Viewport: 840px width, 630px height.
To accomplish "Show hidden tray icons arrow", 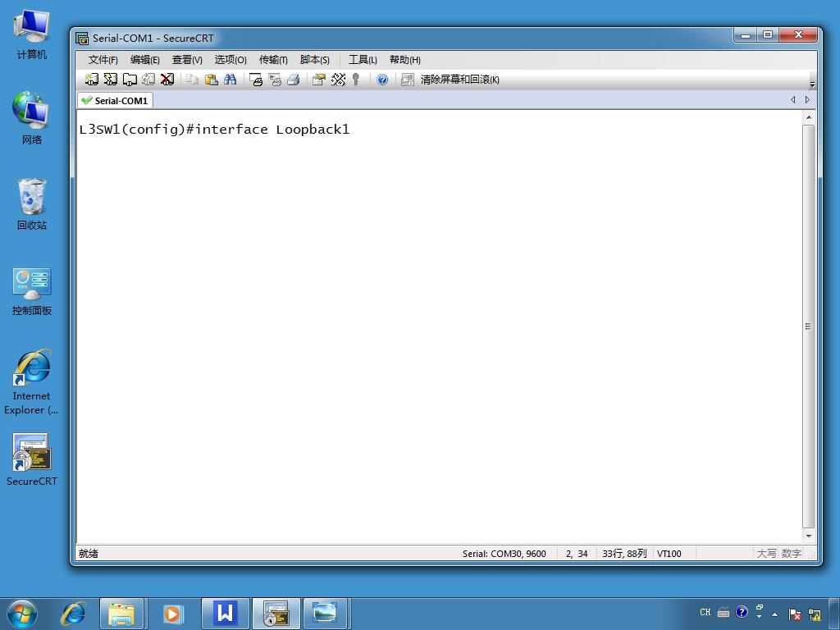I will tap(774, 614).
